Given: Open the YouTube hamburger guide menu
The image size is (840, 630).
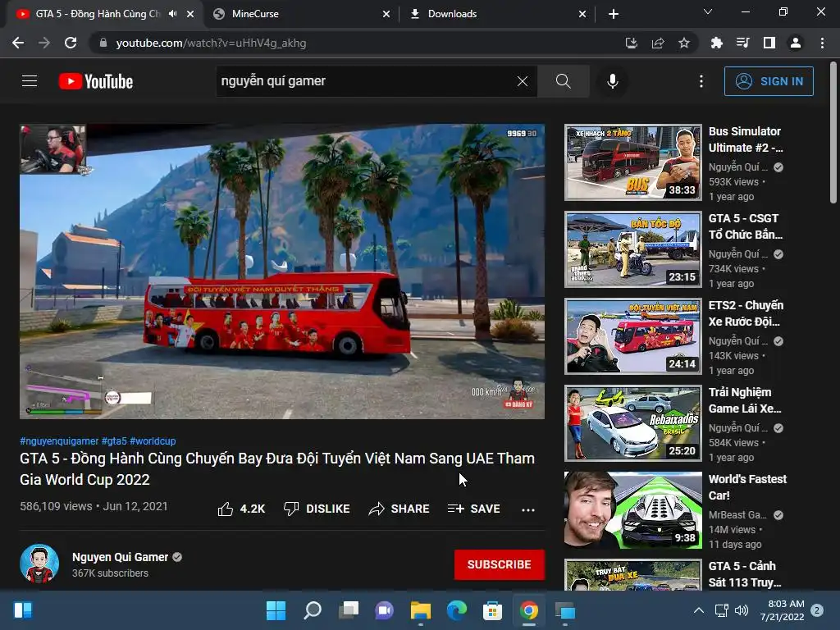Looking at the screenshot, I should tap(30, 81).
